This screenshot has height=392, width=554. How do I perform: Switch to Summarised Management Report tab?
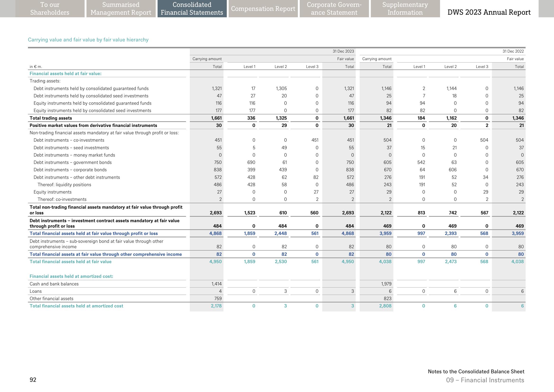click(x=121, y=9)
